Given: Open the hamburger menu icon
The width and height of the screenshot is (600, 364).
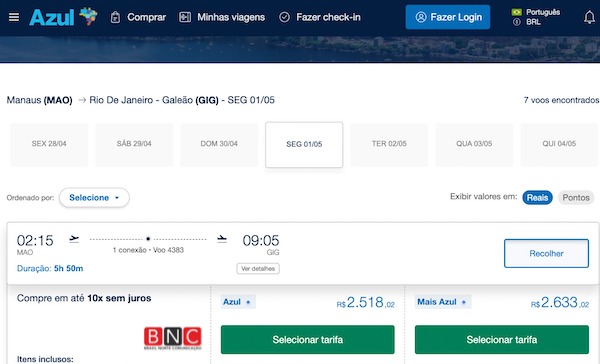Looking at the screenshot, I should [14, 17].
